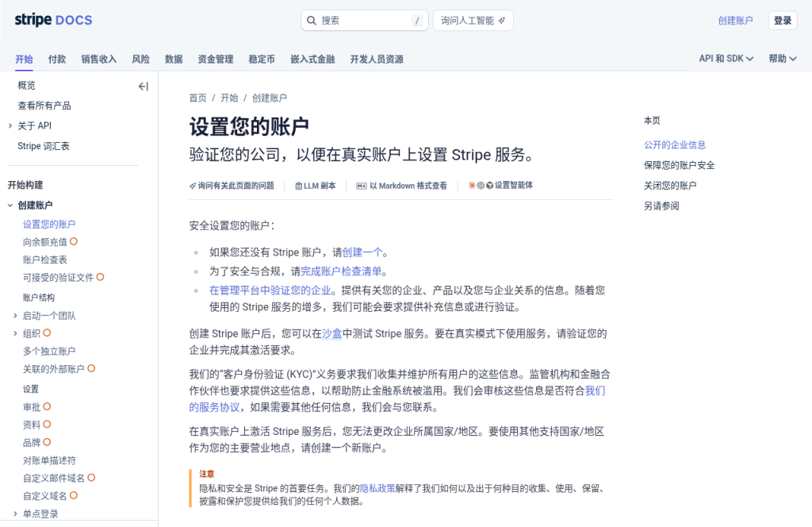
Task: Click the search magnifier icon
Action: (311, 21)
